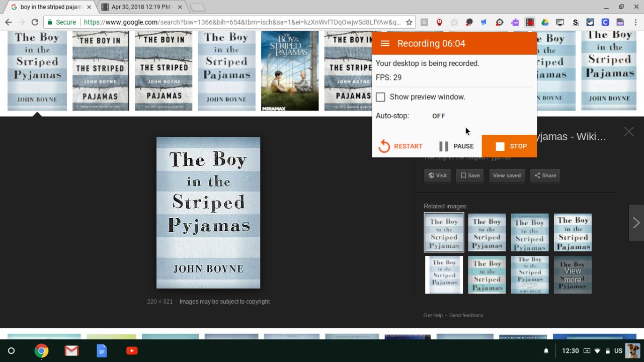
Task: Go to next image with right chevron
Action: [x=636, y=223]
